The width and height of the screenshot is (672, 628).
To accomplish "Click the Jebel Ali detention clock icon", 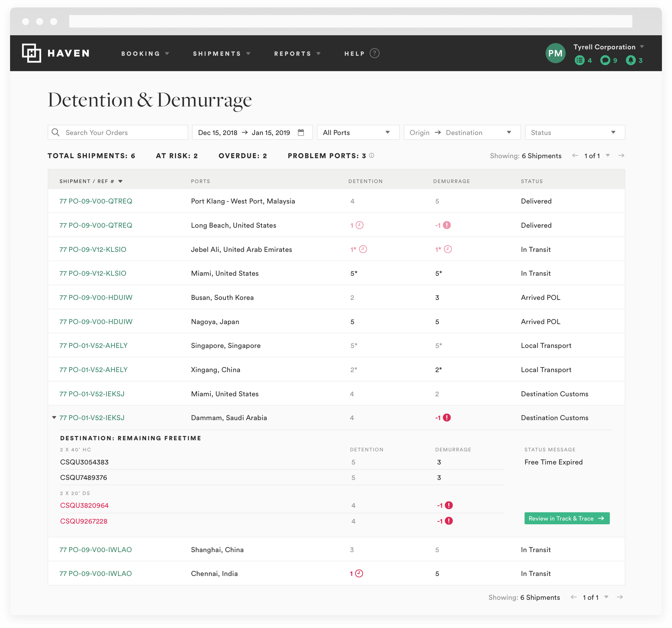I will pyautogui.click(x=363, y=249).
